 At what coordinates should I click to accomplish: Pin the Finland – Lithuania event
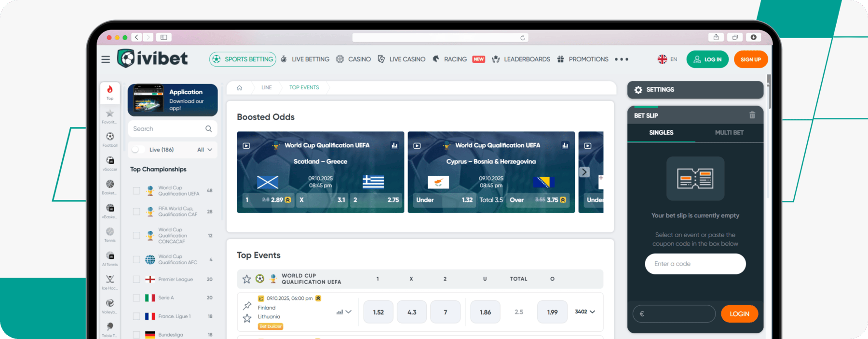pyautogui.click(x=247, y=305)
